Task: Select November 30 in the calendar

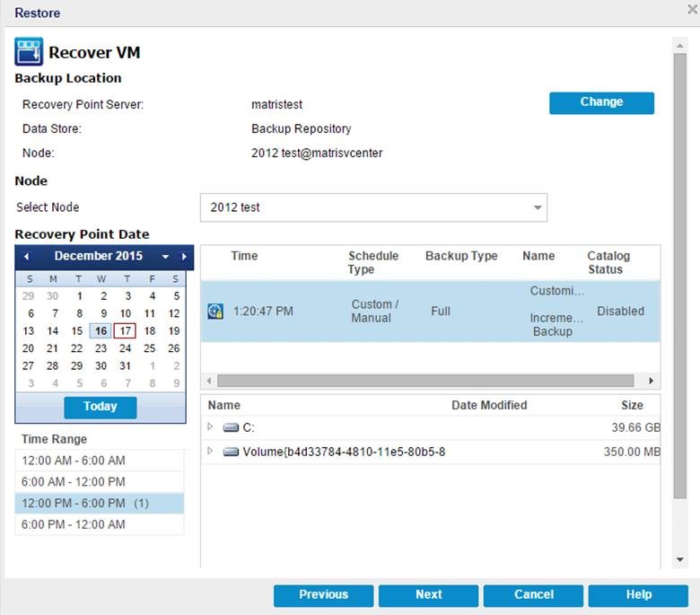Action: (53, 296)
